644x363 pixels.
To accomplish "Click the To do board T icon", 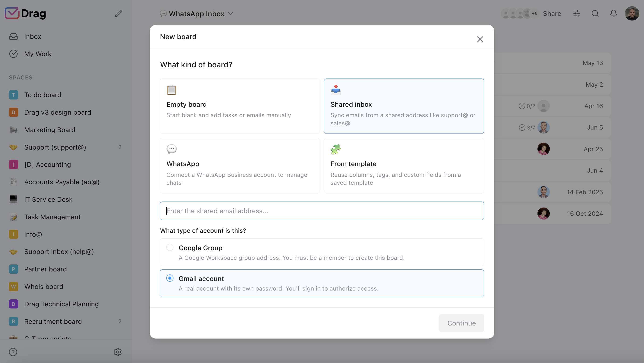I will click(x=14, y=95).
